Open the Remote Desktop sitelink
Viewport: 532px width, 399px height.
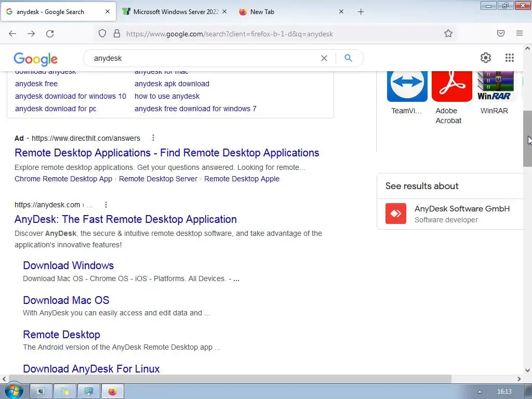click(x=61, y=335)
